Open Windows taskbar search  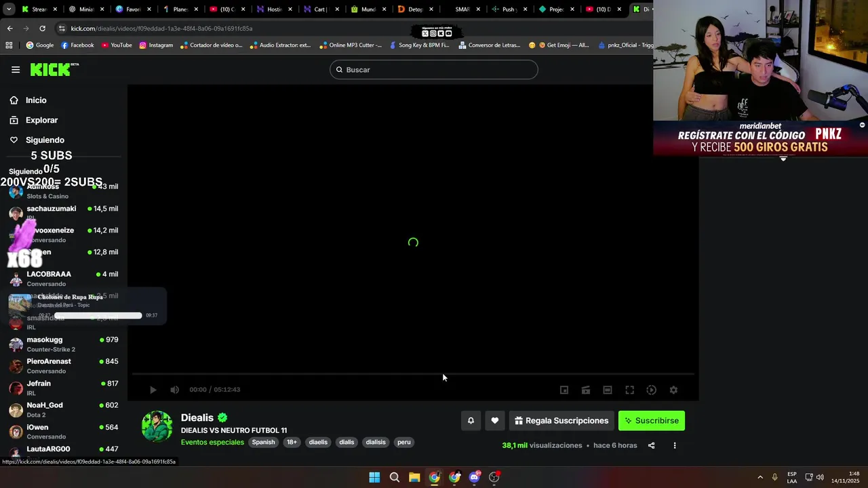tap(394, 477)
